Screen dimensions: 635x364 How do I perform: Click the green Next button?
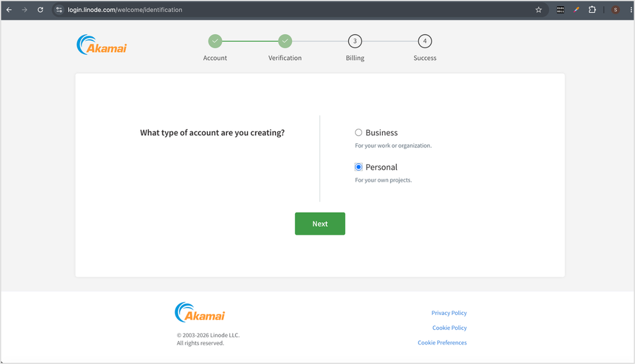click(320, 223)
